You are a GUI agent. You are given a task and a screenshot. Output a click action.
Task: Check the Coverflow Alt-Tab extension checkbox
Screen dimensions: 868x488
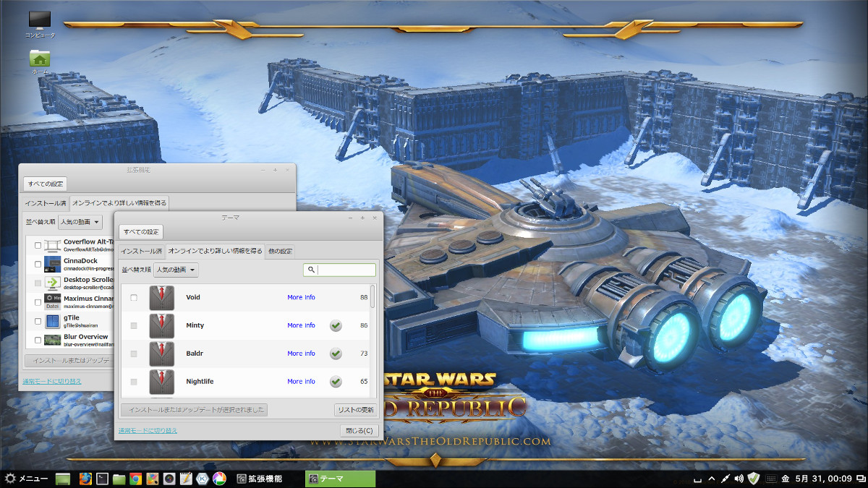click(x=38, y=246)
